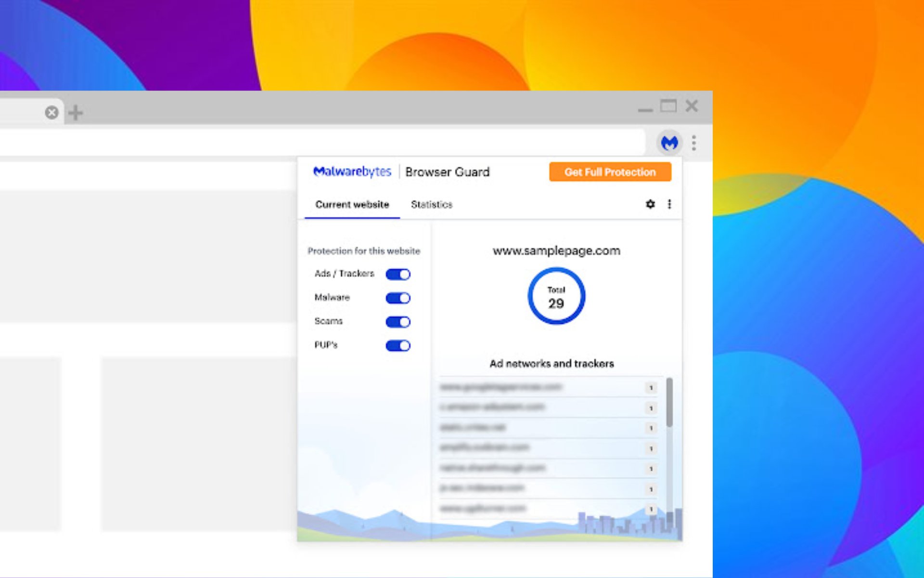Switch to the Statistics tab
924x578 pixels.
click(x=432, y=205)
